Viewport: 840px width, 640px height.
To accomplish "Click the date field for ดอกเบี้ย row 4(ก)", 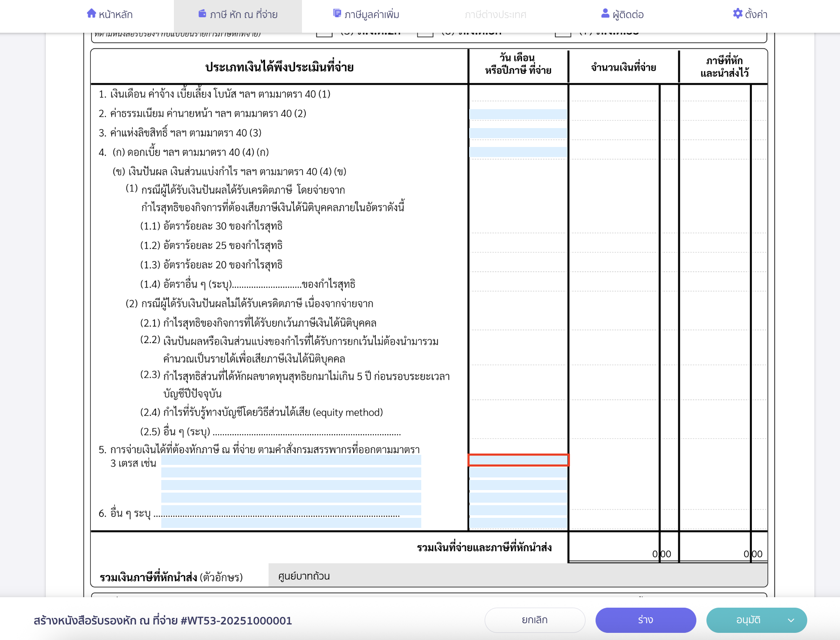I will coord(519,152).
